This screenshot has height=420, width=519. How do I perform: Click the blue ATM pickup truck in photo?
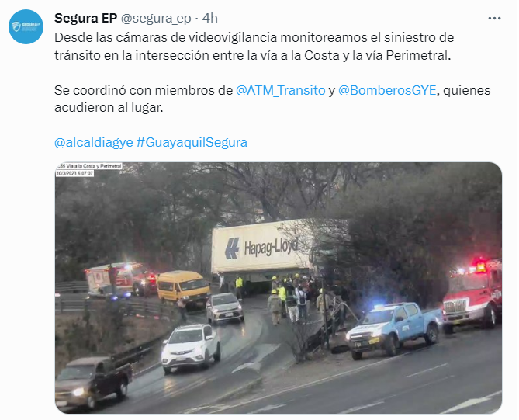(393, 328)
